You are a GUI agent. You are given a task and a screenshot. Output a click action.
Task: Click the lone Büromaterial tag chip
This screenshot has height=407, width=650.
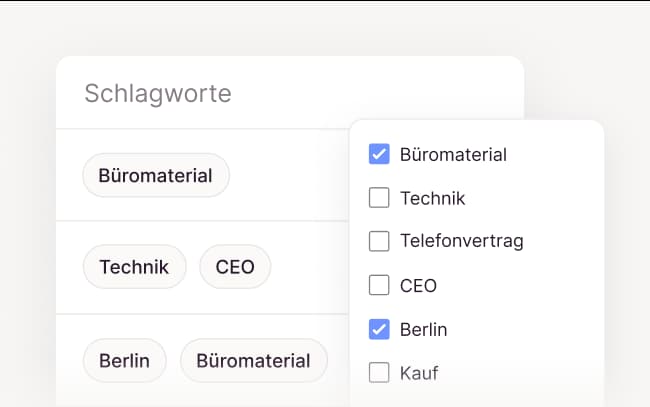[x=155, y=176]
